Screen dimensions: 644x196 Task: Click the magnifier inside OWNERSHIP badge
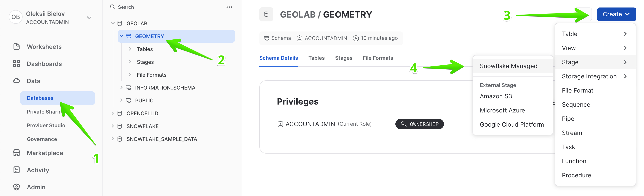pos(404,124)
